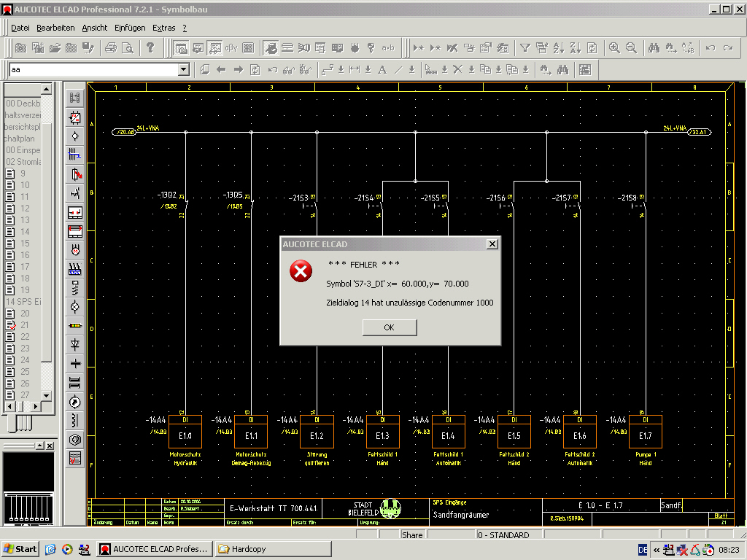Select the motor symbol in the palette
Image resolution: width=747 pixels, height=560 pixels.
pos(75,250)
